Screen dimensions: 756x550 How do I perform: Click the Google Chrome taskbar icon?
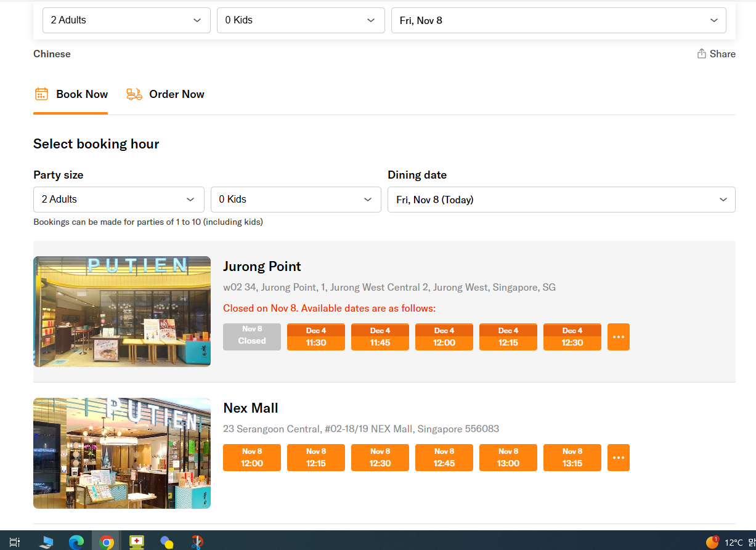point(107,543)
